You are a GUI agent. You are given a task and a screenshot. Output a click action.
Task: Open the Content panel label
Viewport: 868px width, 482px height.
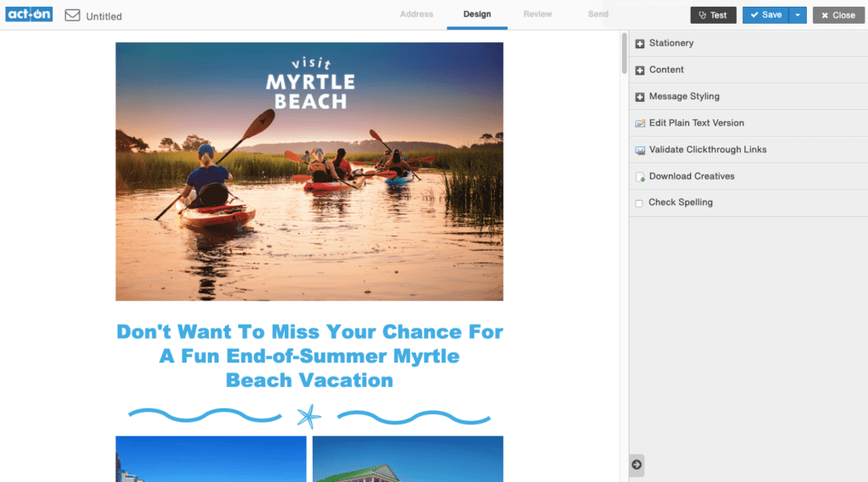point(666,69)
